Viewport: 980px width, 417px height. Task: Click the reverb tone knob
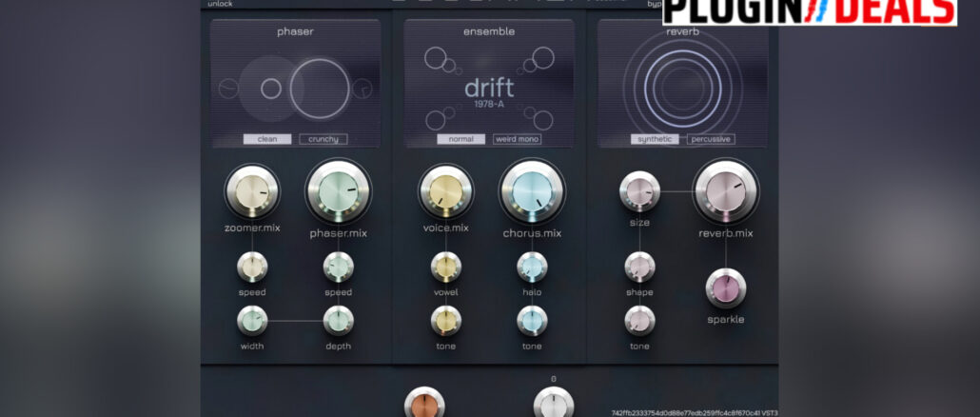640,321
